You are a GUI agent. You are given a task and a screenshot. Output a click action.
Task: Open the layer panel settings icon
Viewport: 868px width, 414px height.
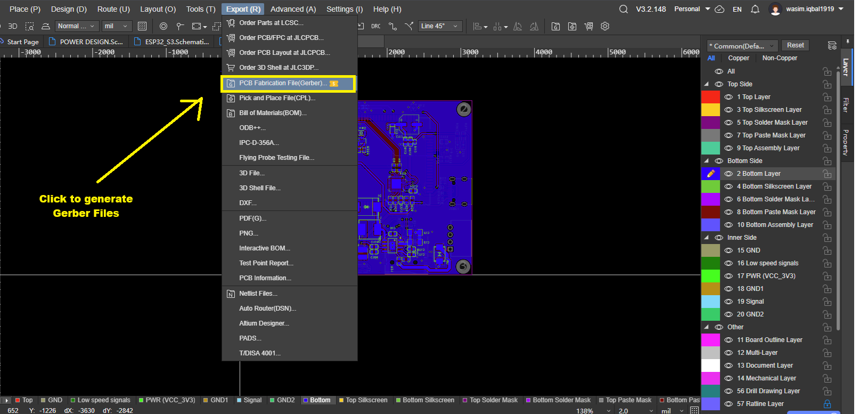[832, 45]
